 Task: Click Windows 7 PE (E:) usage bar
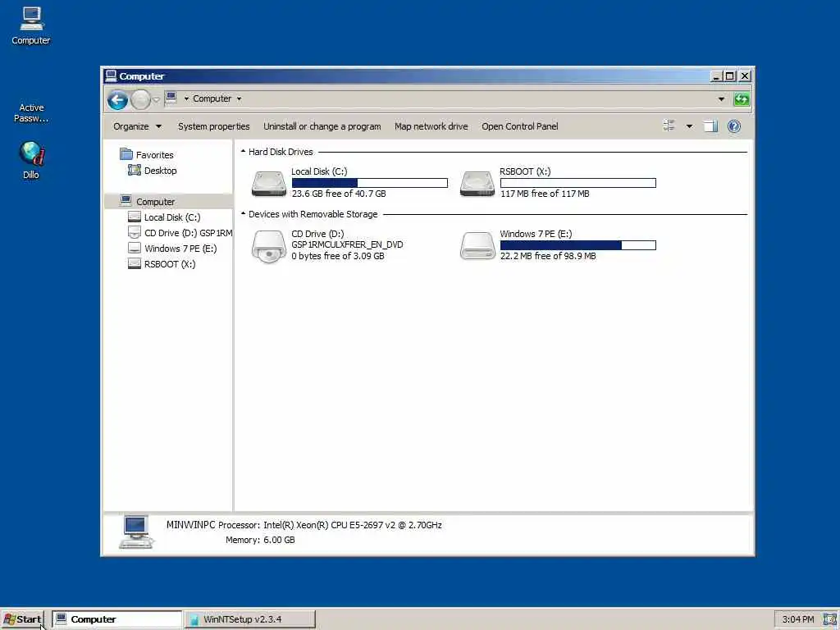pyautogui.click(x=578, y=244)
